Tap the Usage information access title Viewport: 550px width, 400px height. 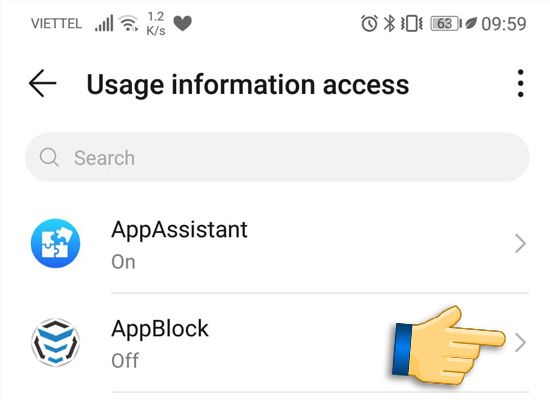pos(248,85)
